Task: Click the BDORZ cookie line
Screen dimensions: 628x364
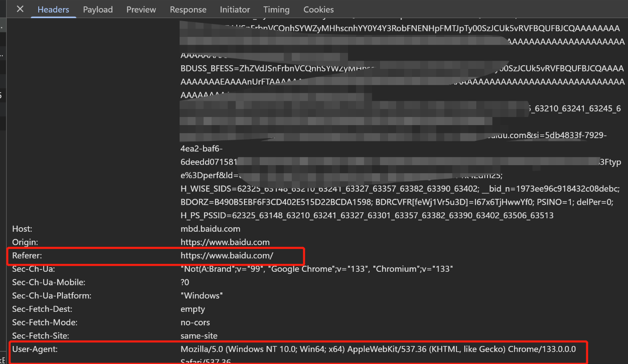Action: 397,202
